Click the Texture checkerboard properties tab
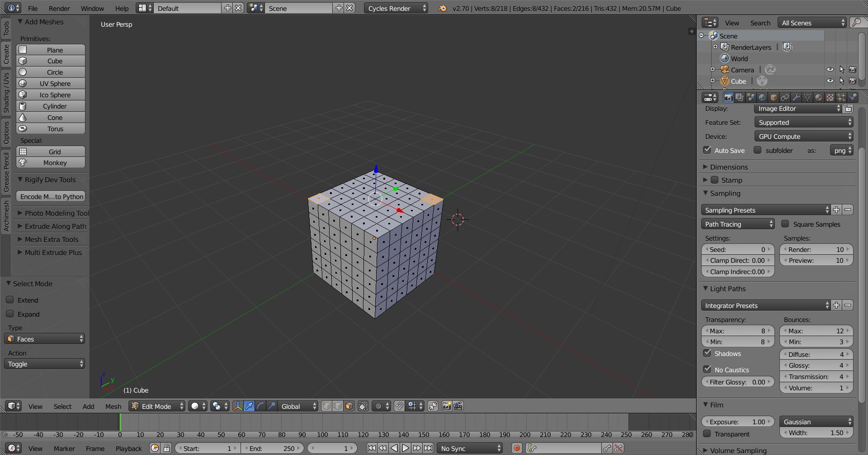Viewport: 868px width, 455px height. (x=830, y=97)
